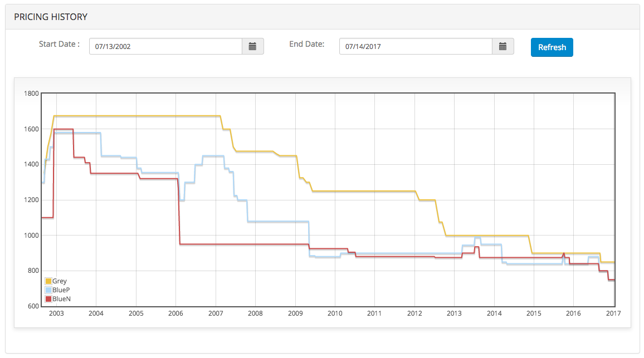Click the 1200 y-axis label

pyautogui.click(x=32, y=200)
